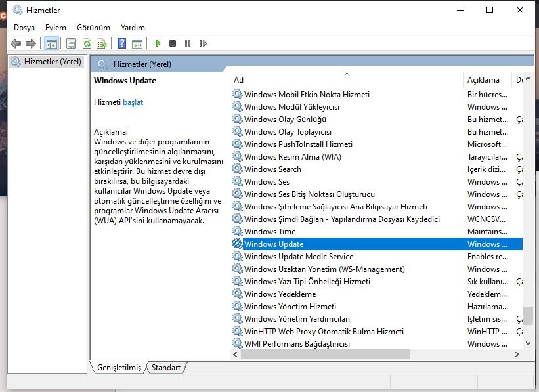Minimize the Hizmetler window
Image resolution: width=539 pixels, height=392 pixels.
[x=460, y=10]
